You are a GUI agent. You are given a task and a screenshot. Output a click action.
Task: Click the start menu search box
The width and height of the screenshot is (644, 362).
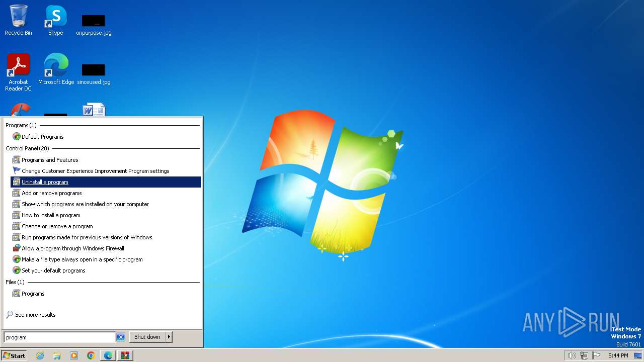click(x=59, y=337)
